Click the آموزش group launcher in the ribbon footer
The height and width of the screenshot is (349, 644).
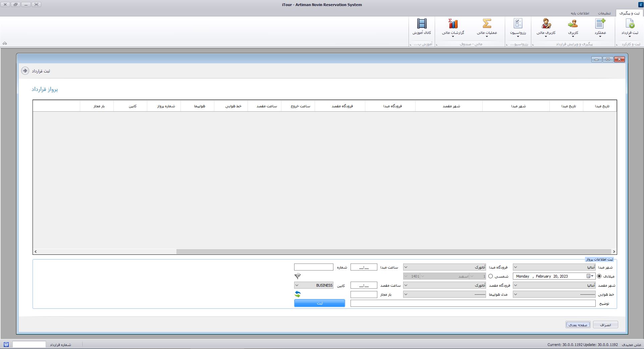(x=411, y=45)
